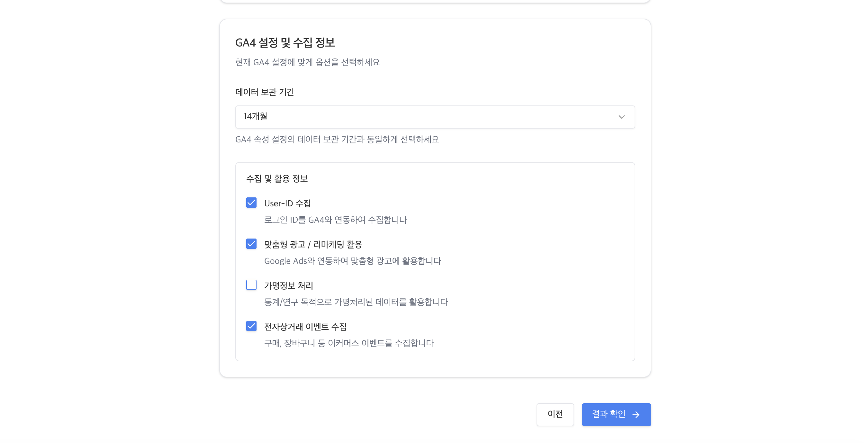The height and width of the screenshot is (443, 868).
Task: Click the chevron arrow in retention dropdown
Action: point(621,117)
